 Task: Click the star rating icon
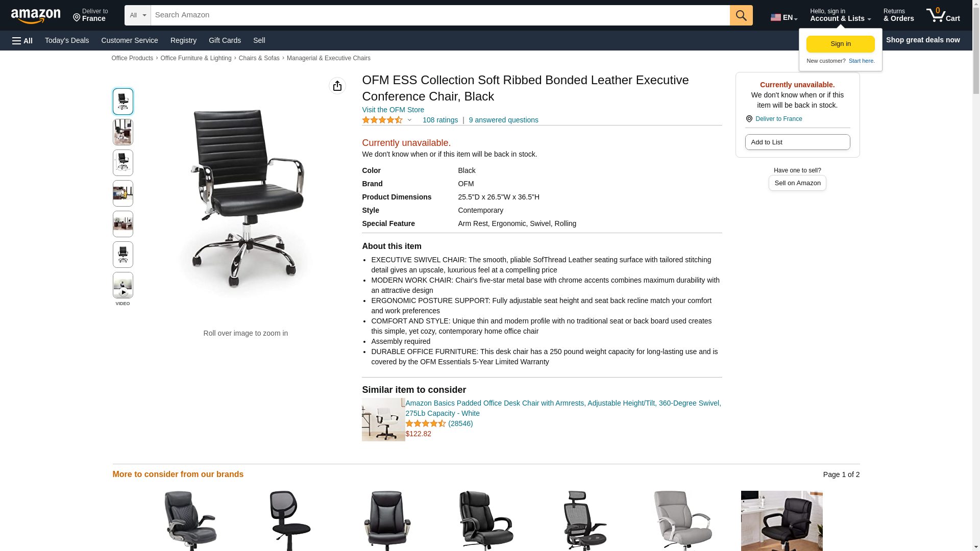tap(382, 120)
